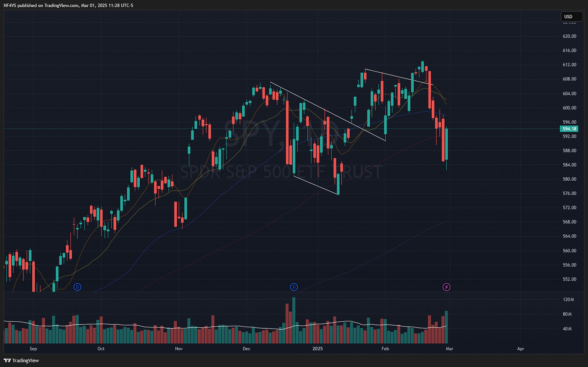Click the tallest December volume bar
Screen dimensions: 588x367
pos(294,321)
